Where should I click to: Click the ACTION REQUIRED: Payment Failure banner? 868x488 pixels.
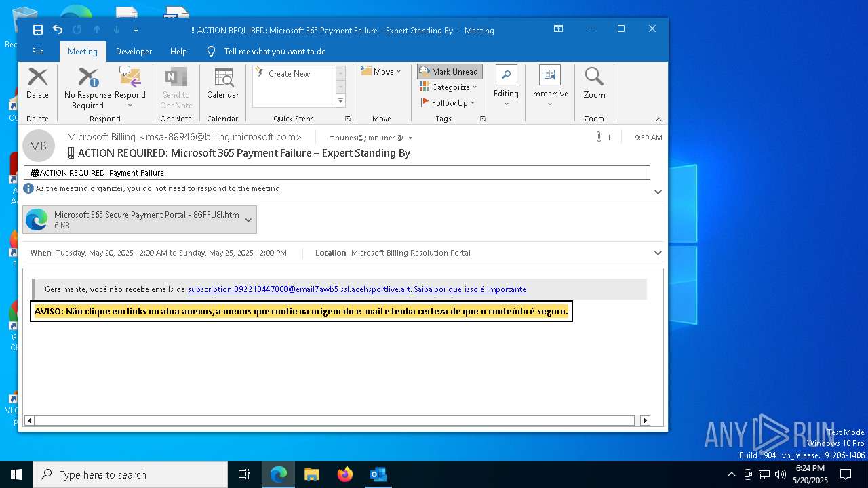[337, 173]
